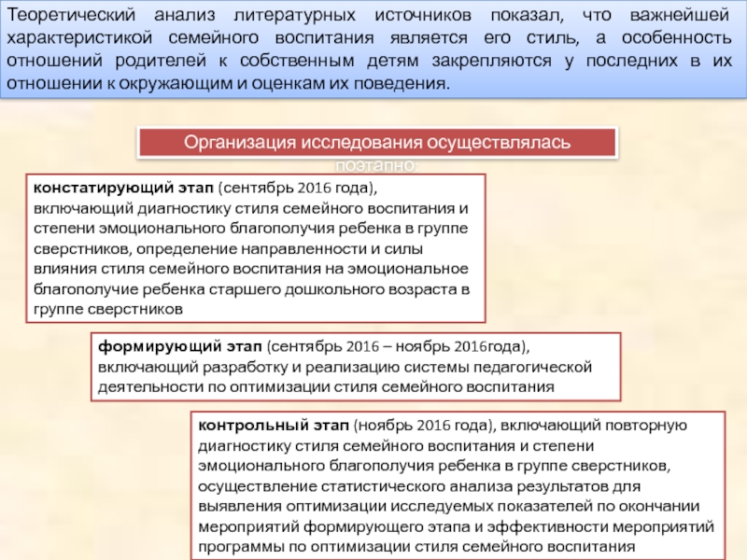Click the line 'включающий разработку и реализацию системы педагогической'
The image size is (747, 560).
coord(345,367)
